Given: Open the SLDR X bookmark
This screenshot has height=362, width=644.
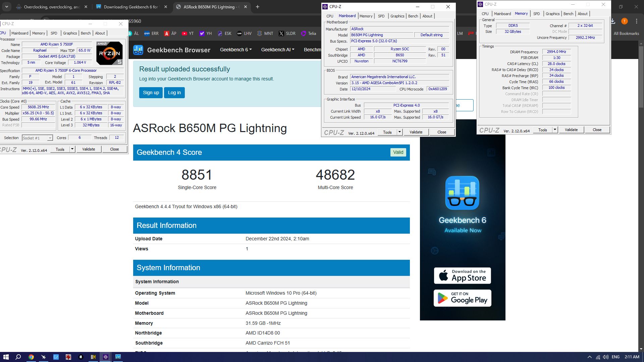Looking at the screenshot, I should point(287,34).
